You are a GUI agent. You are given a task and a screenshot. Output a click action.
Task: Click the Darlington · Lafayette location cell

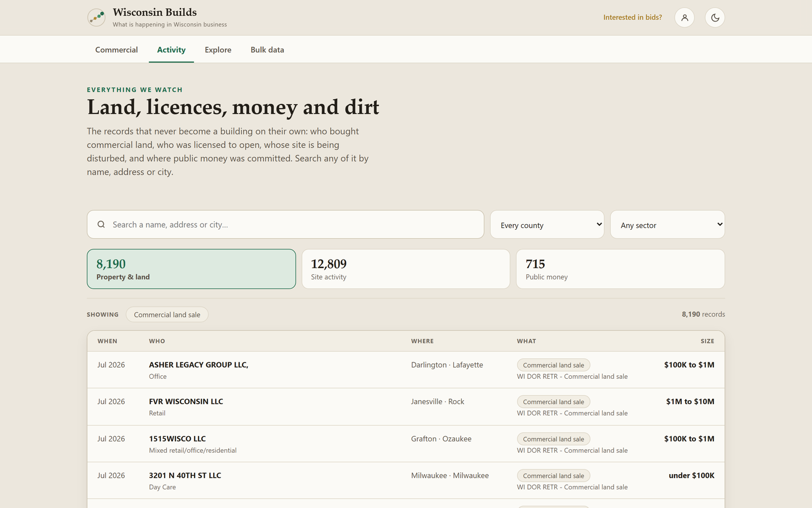(447, 365)
